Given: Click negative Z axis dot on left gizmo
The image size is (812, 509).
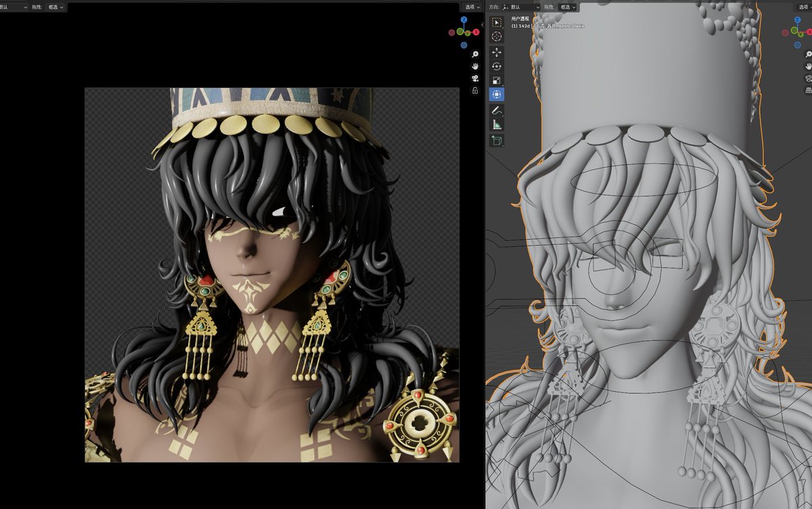Looking at the screenshot, I should (x=464, y=45).
